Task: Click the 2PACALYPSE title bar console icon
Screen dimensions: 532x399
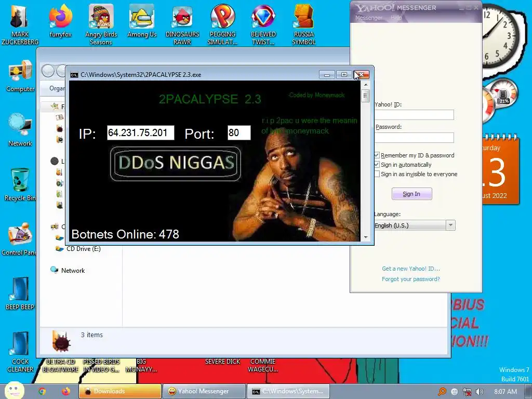Action: pyautogui.click(x=74, y=75)
